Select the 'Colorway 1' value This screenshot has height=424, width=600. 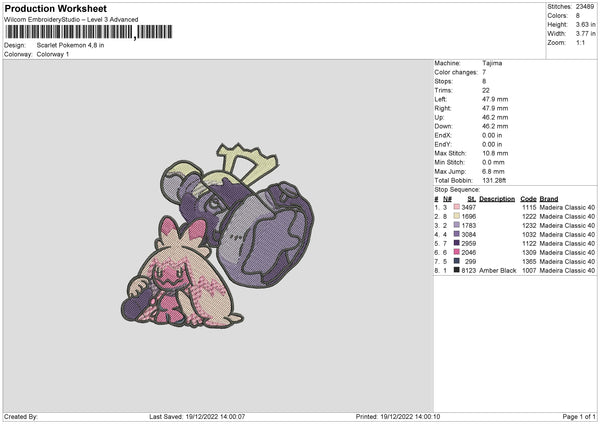coord(53,54)
